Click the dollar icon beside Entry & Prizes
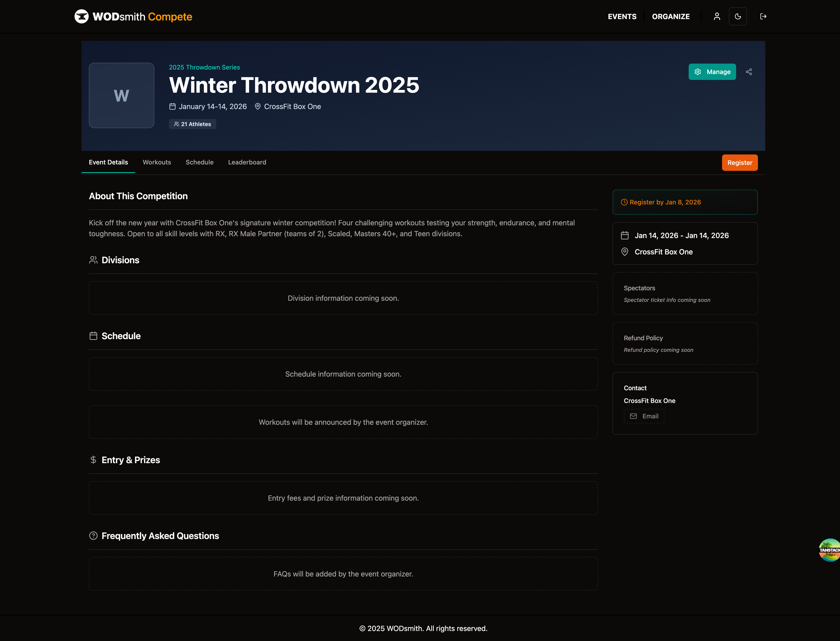 (93, 460)
